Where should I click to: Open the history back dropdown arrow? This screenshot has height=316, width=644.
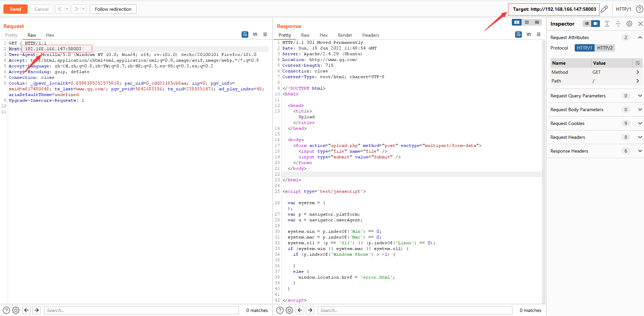(67, 9)
